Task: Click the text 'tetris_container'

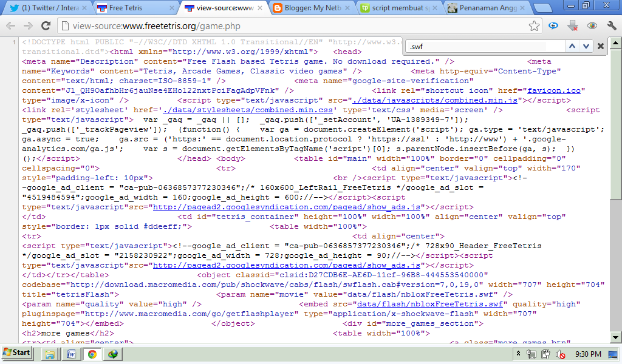Action: coord(255,217)
